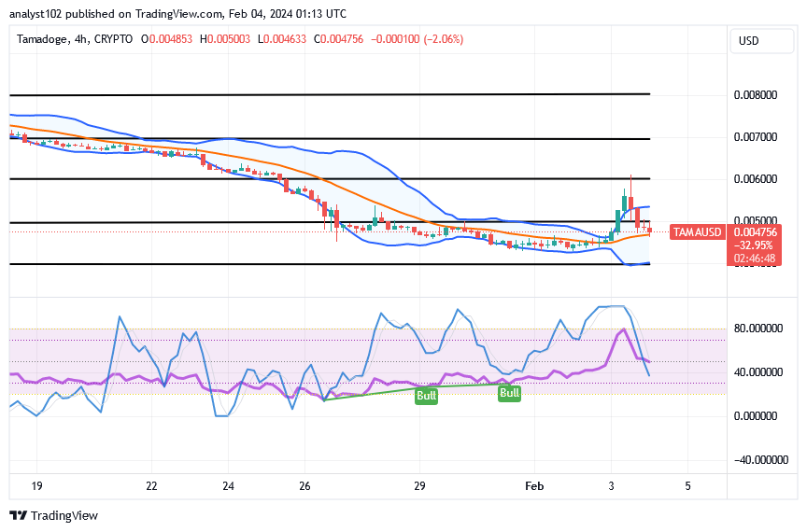Screen dimensions: 807x532
Task: Click date label 26 on time axis
Action: (x=304, y=486)
